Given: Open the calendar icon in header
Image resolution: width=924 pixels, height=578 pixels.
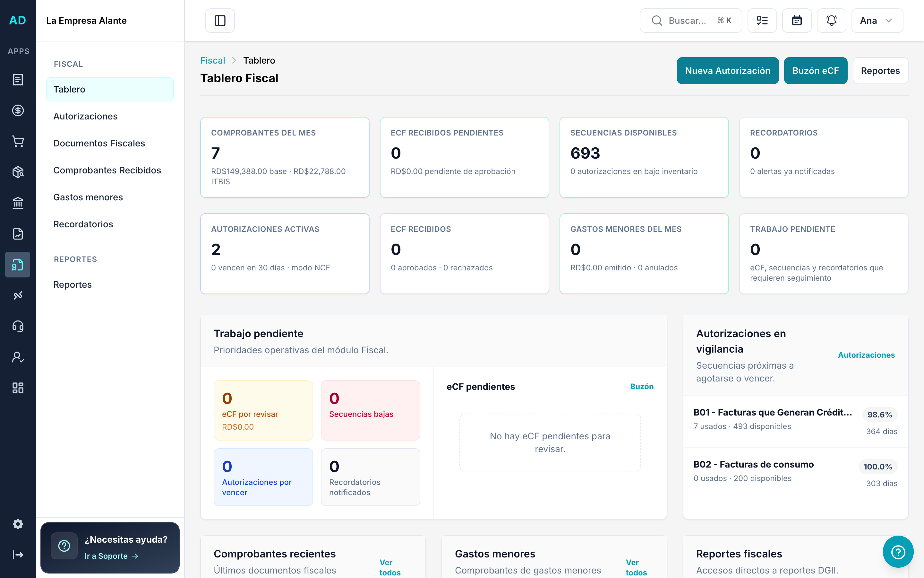Looking at the screenshot, I should 797,21.
